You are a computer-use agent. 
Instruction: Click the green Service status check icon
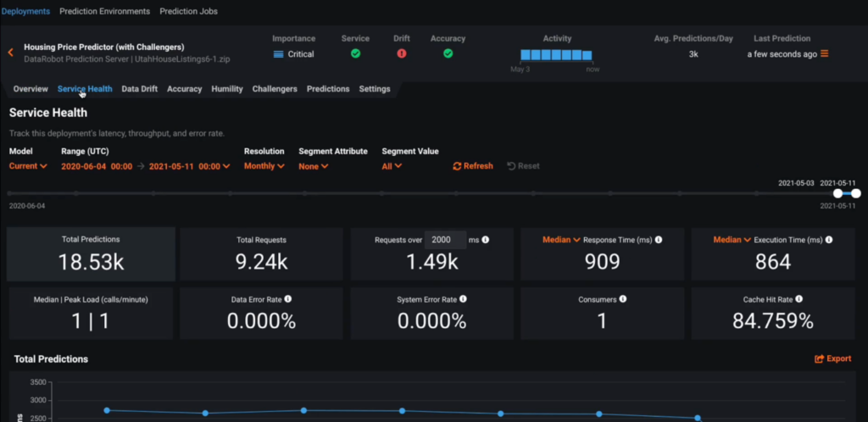356,53
